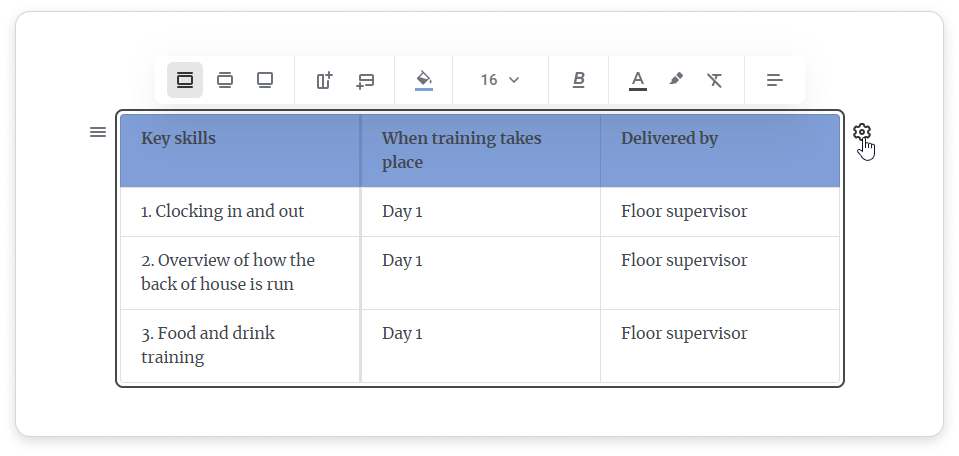Open the cell fill color picker

pyautogui.click(x=424, y=80)
